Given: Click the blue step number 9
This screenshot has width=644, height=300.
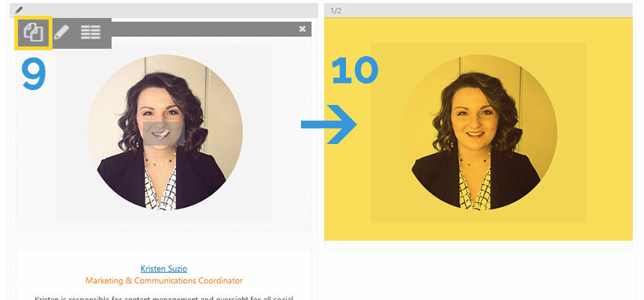Looking at the screenshot, I should (34, 73).
